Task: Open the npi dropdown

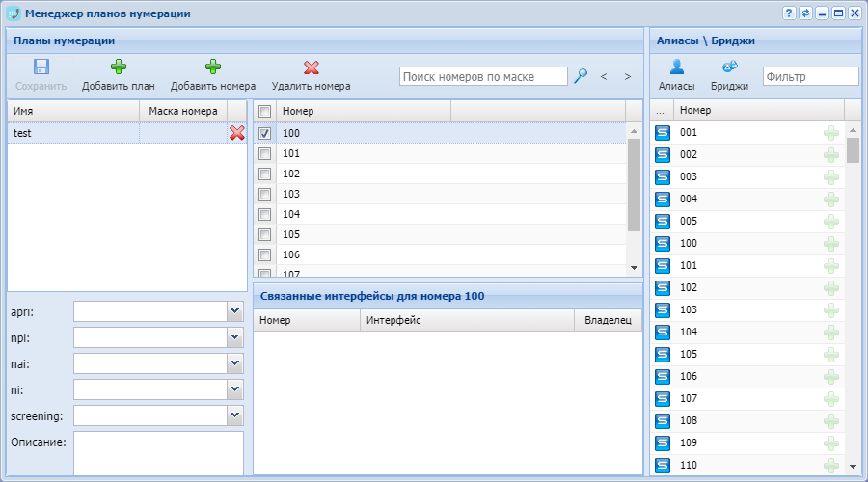Action: click(235, 337)
